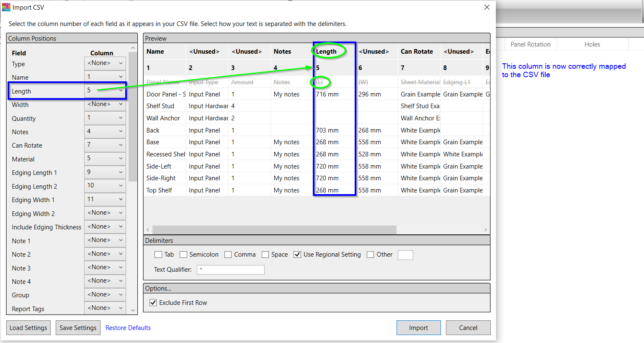Click the 296 mm width cell

tap(377, 94)
